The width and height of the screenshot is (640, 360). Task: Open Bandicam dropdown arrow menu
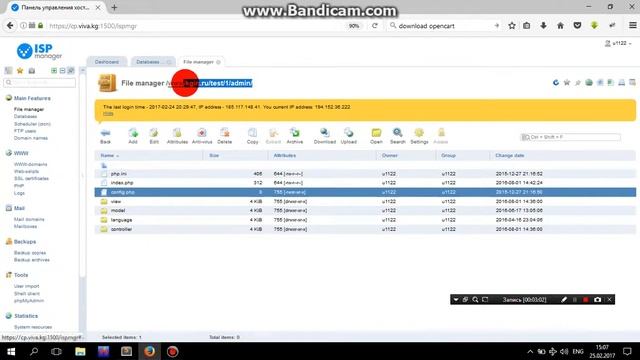click(456, 300)
